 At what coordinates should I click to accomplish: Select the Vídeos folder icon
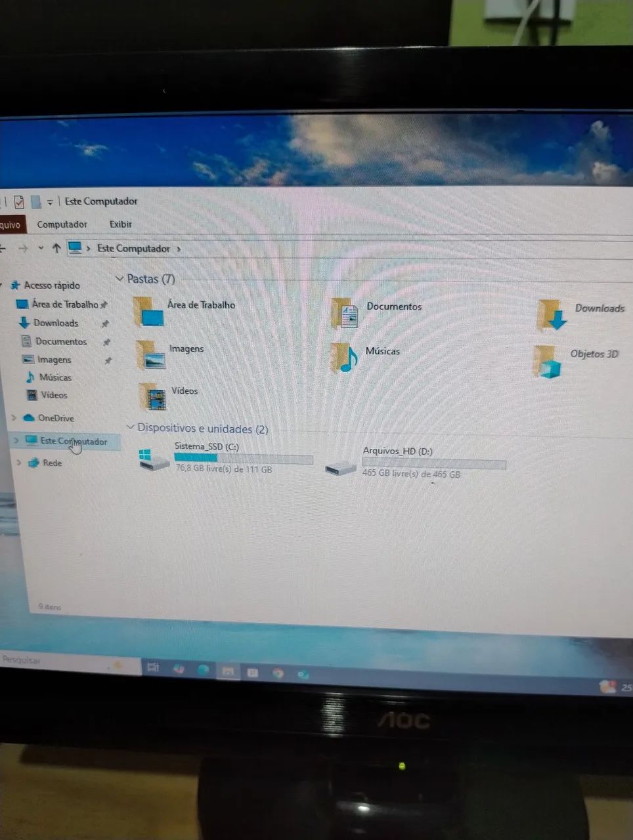click(153, 396)
